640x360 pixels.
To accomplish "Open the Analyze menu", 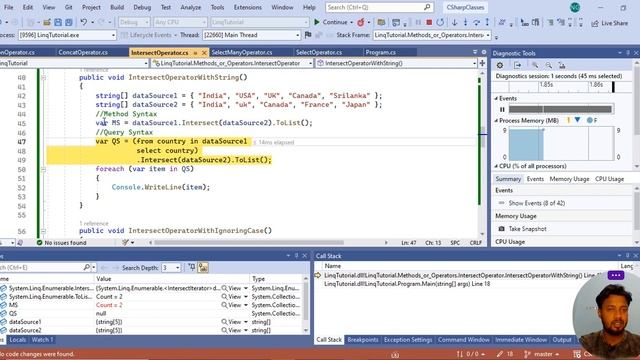I will coord(191,7).
